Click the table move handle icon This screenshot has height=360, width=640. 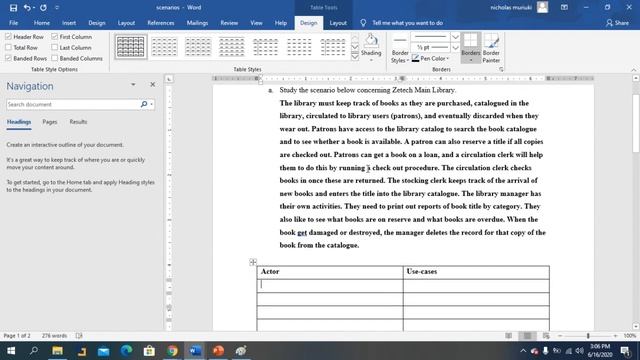tap(253, 262)
